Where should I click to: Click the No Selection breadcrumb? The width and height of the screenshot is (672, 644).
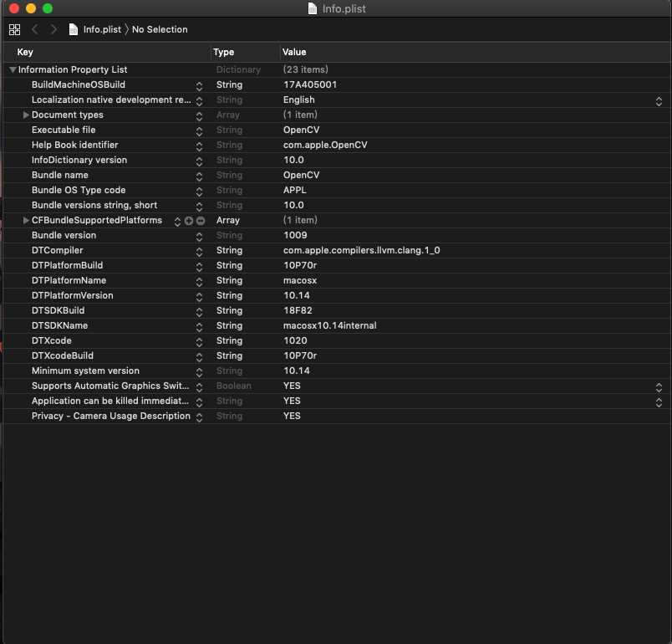[160, 29]
